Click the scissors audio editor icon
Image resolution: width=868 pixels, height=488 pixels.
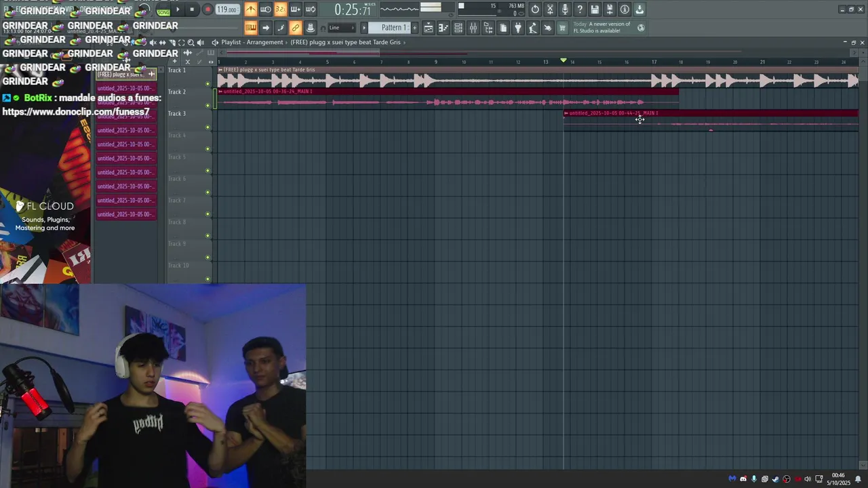[550, 9]
